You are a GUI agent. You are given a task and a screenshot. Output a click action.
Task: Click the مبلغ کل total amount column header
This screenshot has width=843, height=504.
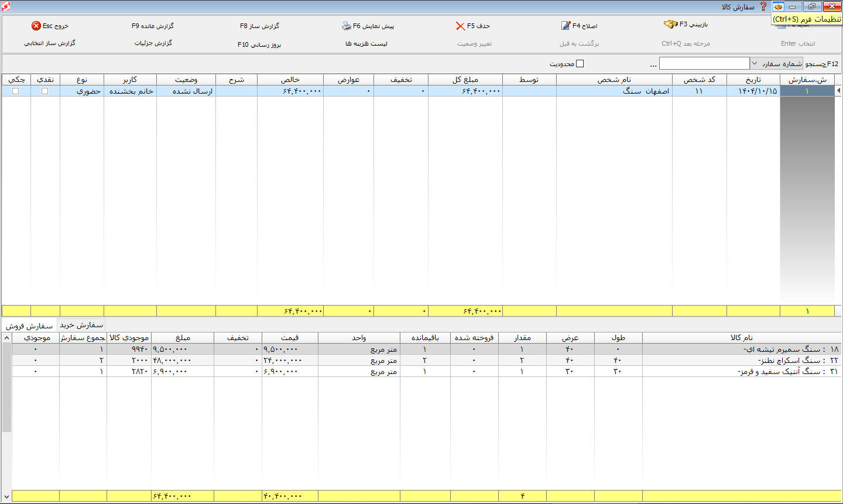tap(465, 80)
